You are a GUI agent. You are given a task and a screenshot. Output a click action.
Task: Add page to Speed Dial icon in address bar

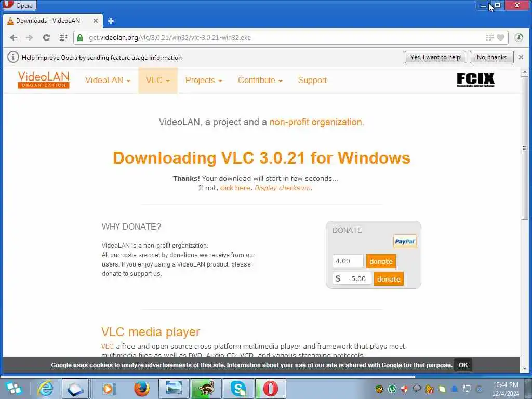click(489, 37)
